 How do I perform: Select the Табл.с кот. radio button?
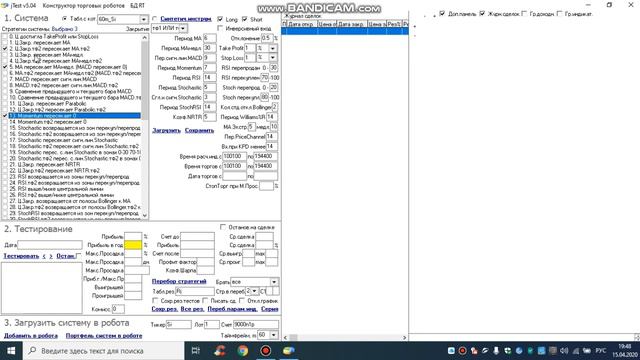coord(64,19)
